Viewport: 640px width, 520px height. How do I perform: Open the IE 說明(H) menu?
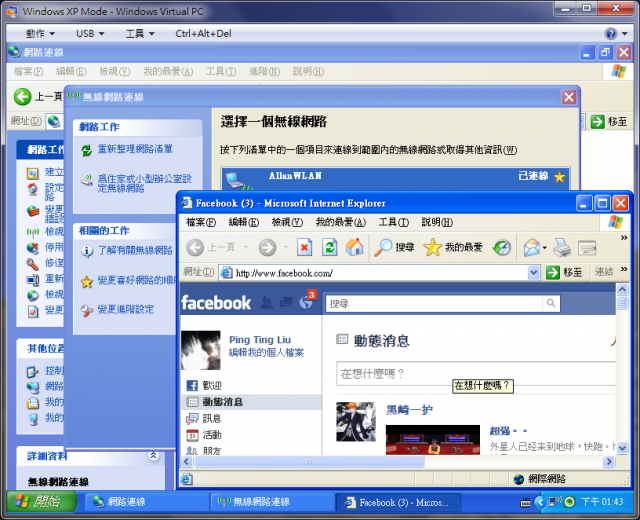(437, 222)
